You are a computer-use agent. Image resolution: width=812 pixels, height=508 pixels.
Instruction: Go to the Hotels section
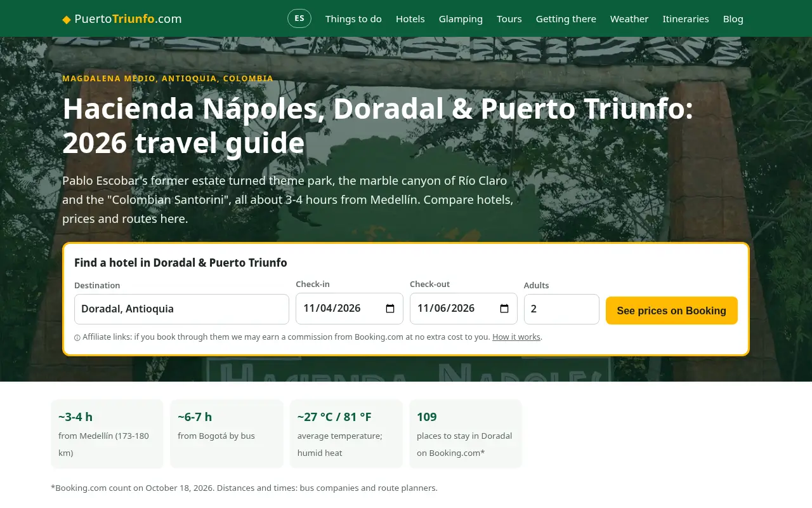point(410,19)
